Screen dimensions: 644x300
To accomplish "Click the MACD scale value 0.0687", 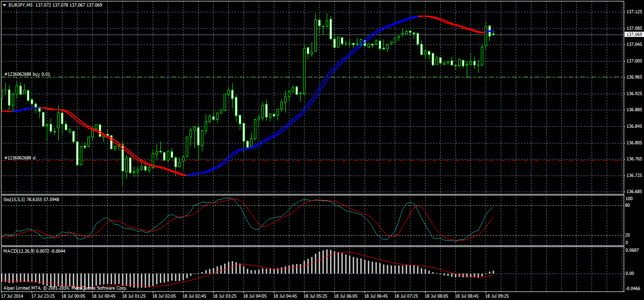I will click(633, 250).
